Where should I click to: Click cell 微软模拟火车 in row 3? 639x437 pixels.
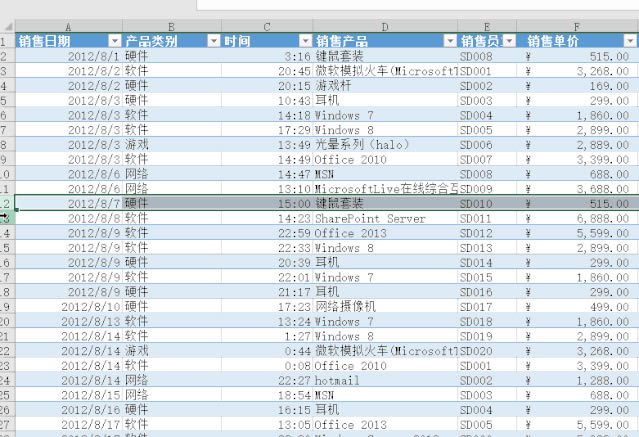coord(385,71)
